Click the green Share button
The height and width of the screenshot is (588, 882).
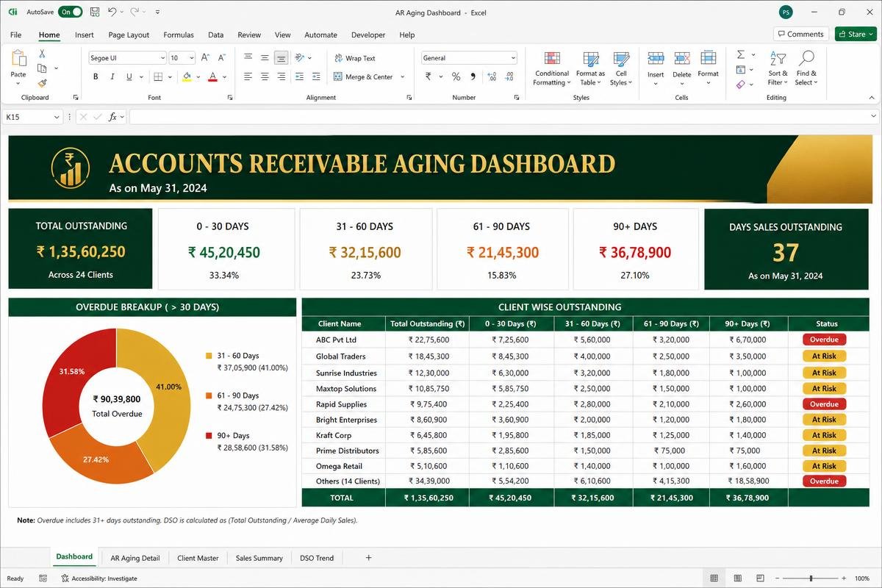(856, 34)
